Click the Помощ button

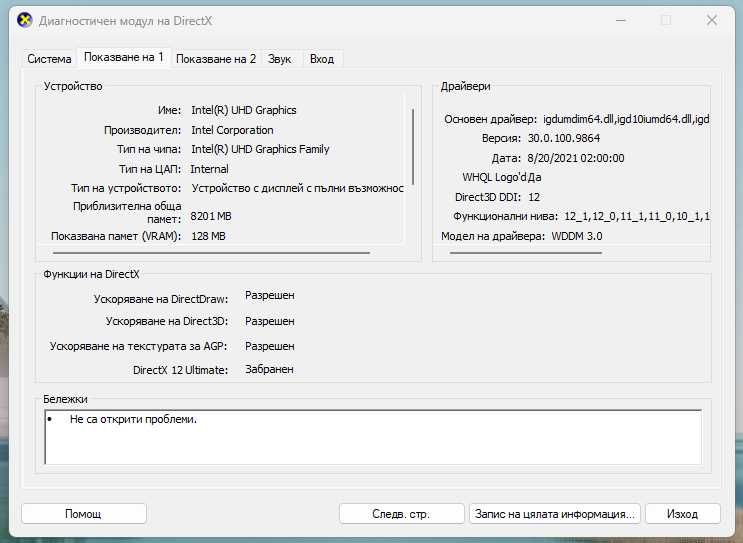coord(83,514)
